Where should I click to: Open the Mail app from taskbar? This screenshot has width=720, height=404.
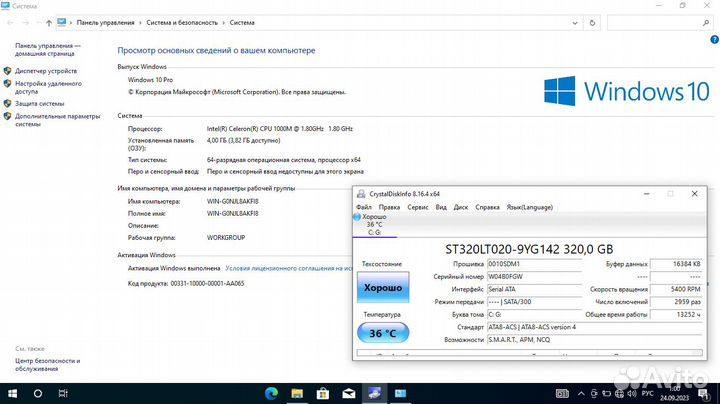pos(349,393)
